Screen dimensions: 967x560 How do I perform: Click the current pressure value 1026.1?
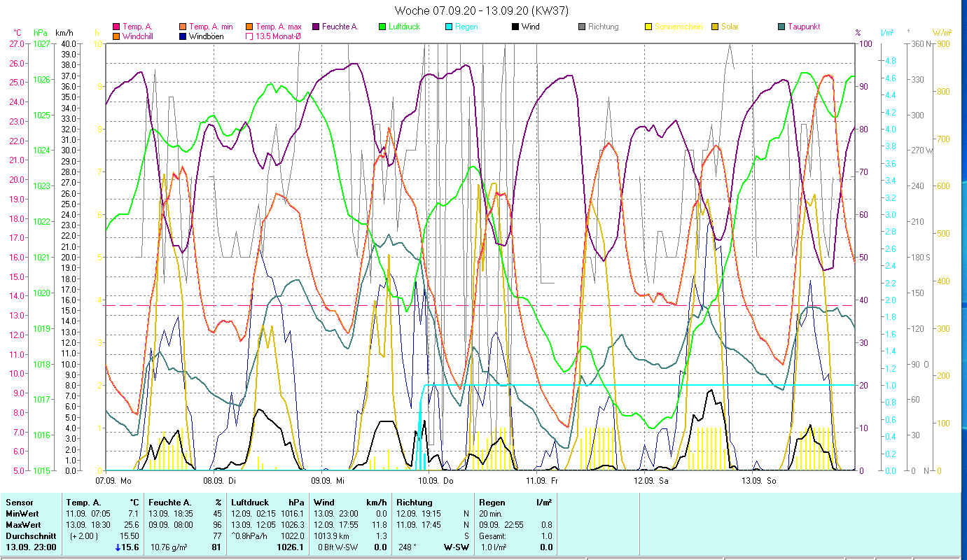click(290, 547)
